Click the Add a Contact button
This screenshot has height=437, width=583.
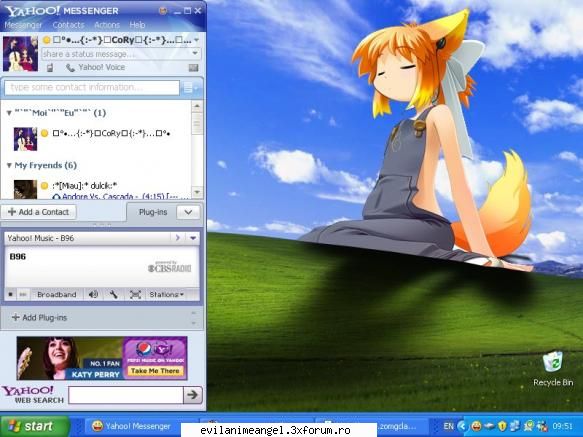39,212
